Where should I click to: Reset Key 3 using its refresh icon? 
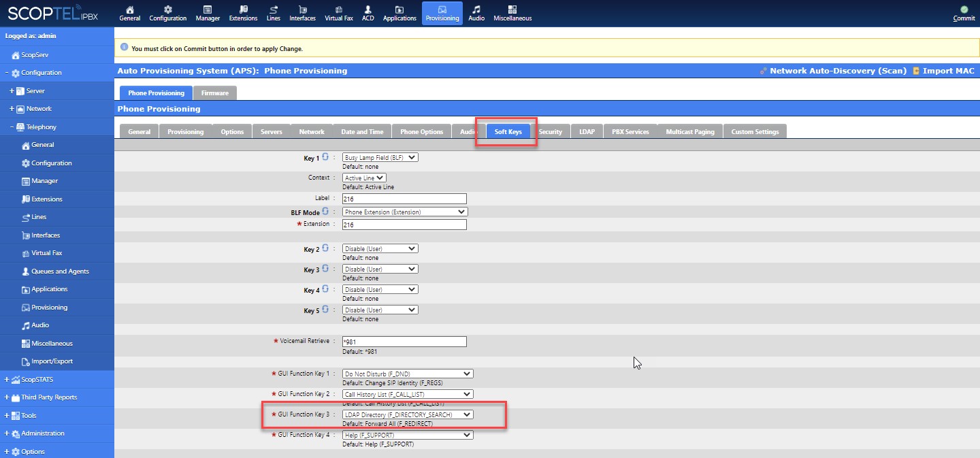tap(325, 269)
